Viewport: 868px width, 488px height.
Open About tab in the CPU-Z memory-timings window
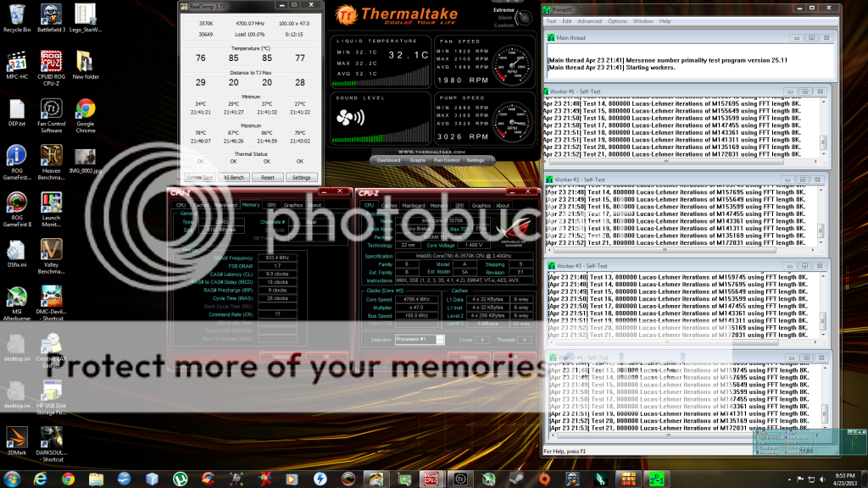314,205
